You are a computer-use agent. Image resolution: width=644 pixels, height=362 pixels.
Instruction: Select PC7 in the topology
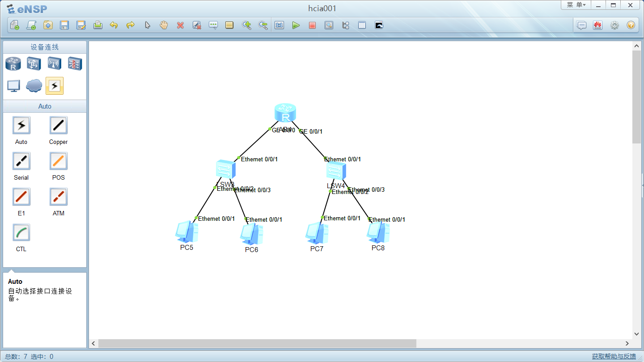click(x=317, y=233)
